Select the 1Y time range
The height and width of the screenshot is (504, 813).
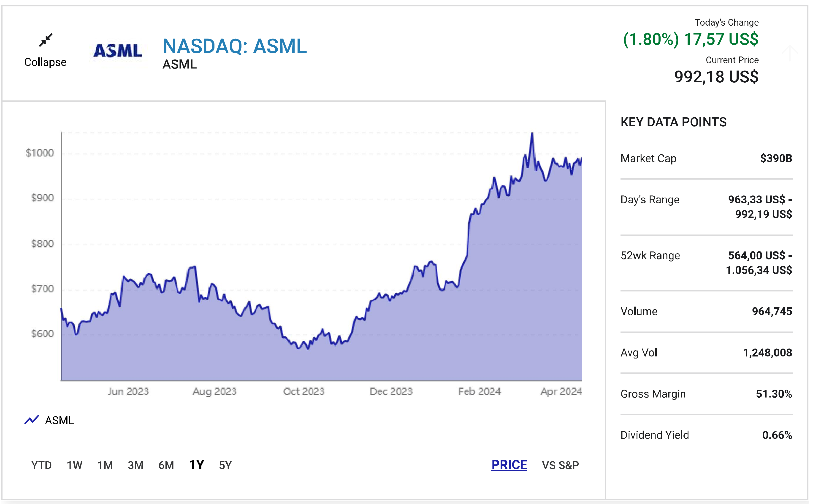point(196,465)
